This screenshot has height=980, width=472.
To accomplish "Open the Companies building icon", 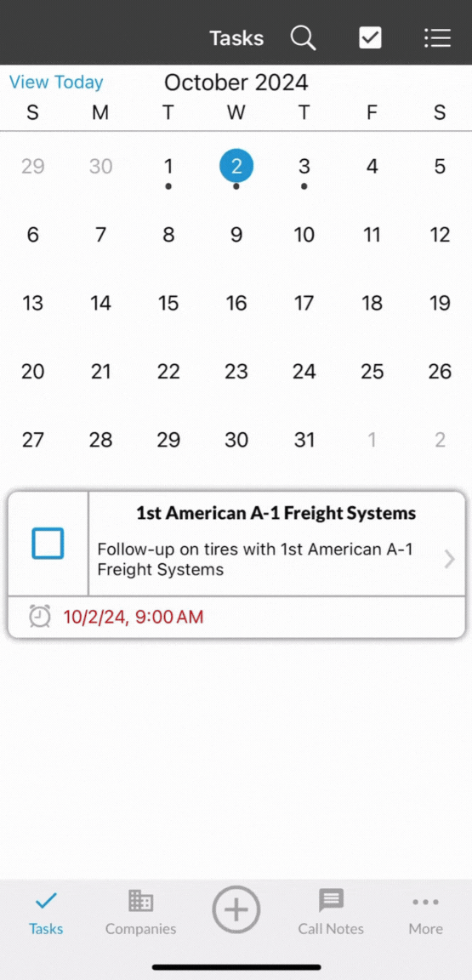I will (x=140, y=901).
